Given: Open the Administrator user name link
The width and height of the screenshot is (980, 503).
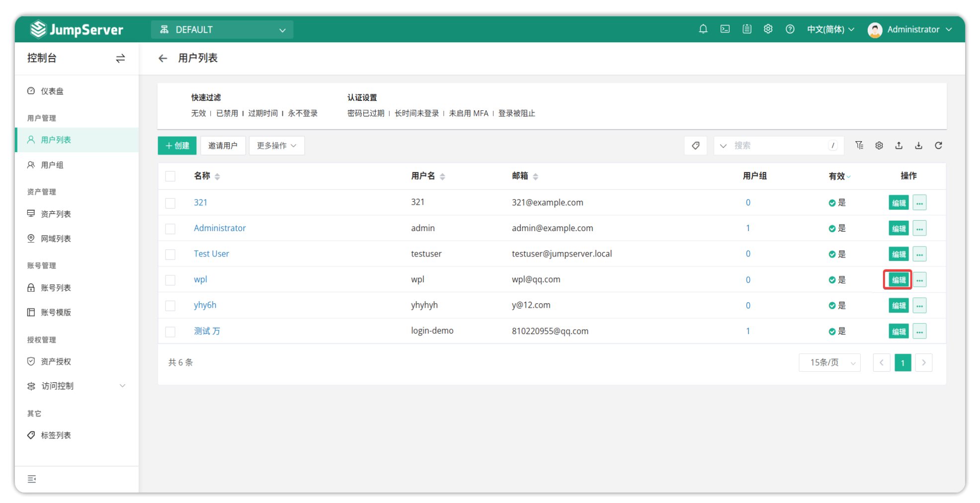Looking at the screenshot, I should (220, 228).
